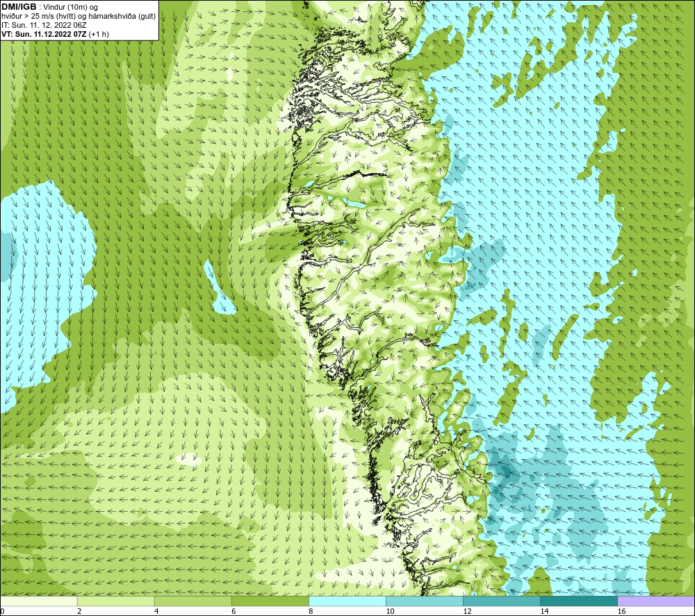Click the 10–12 m/s cyan legend swatch
The height and width of the screenshot is (616, 695).
[424, 601]
